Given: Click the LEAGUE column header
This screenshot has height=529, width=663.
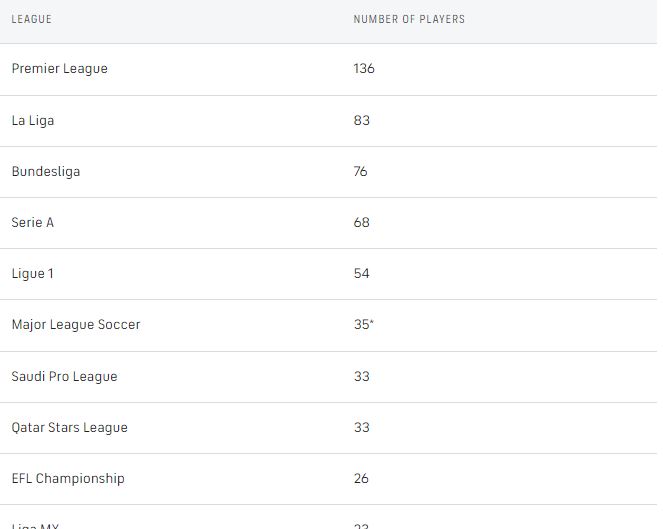Looking at the screenshot, I should 32,19.
